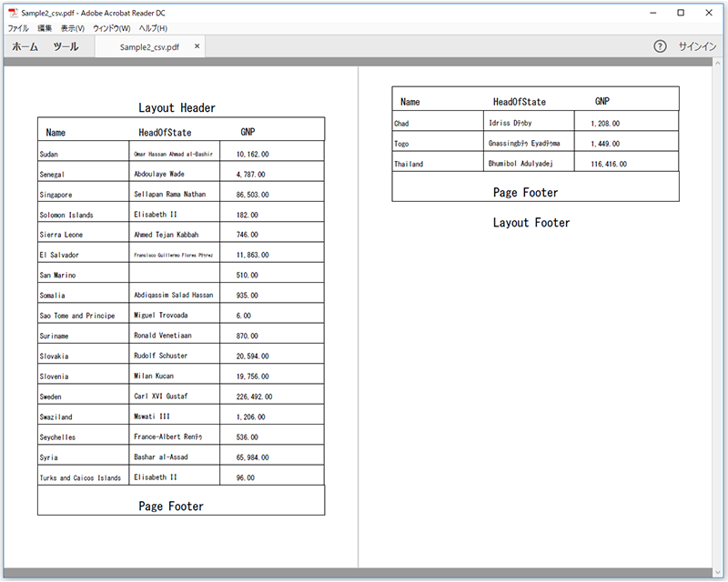Expand the ウィンドウ(W) menu
This screenshot has width=728, height=582.
[111, 29]
